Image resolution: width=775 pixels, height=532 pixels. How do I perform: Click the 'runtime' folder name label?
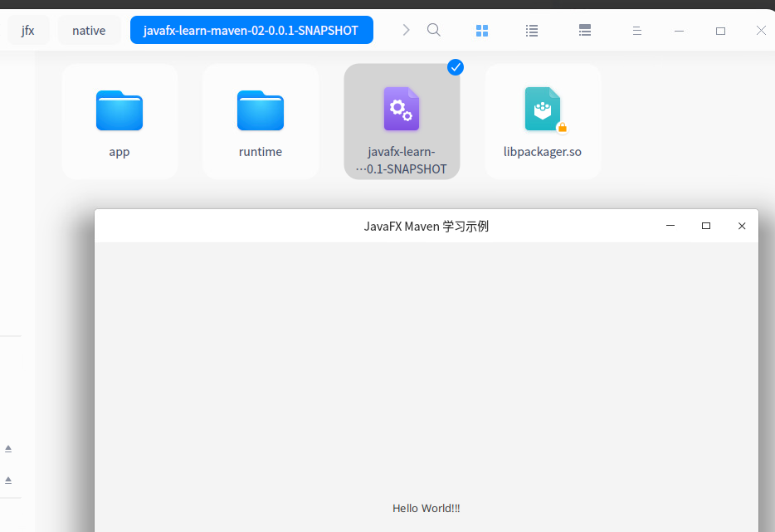(x=261, y=152)
